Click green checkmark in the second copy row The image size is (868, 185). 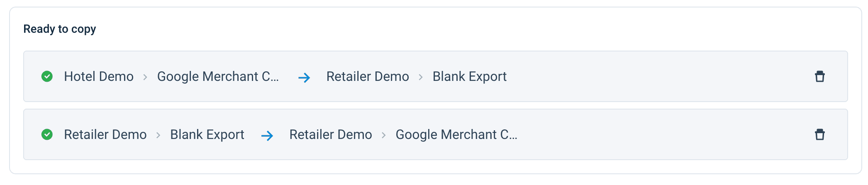pyautogui.click(x=47, y=134)
